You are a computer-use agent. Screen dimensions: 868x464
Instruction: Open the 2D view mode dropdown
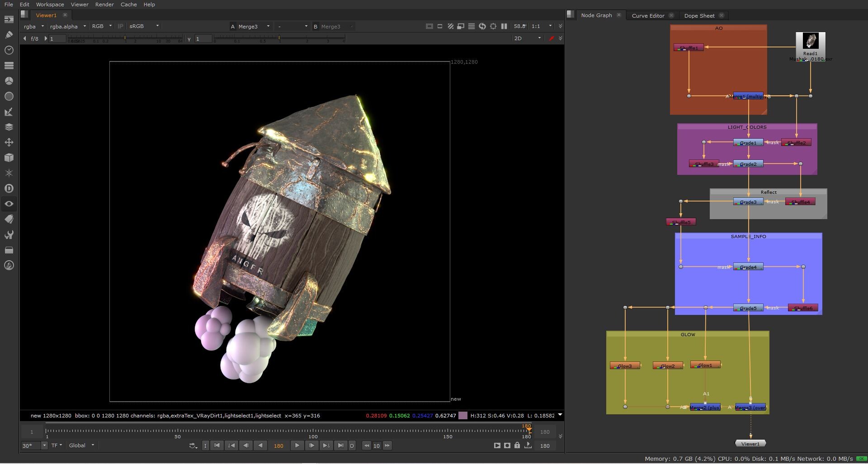pos(527,38)
